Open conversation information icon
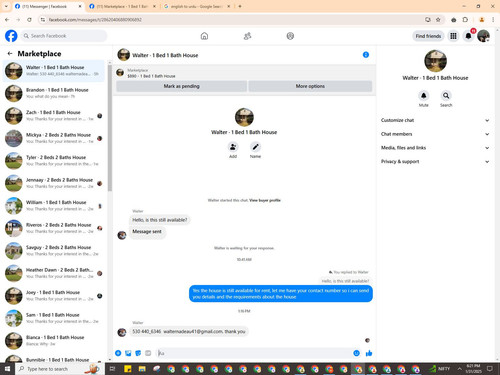This screenshot has height=375, width=500. pyautogui.click(x=366, y=55)
